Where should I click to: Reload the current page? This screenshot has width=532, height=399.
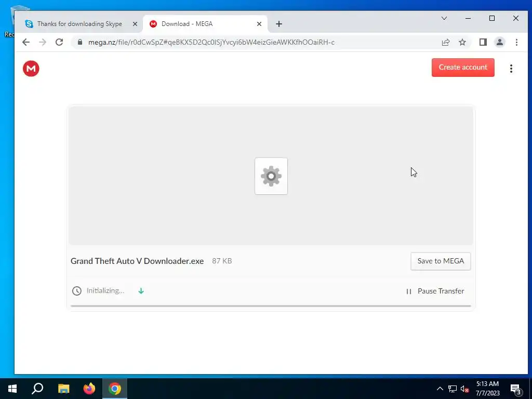[59, 42]
